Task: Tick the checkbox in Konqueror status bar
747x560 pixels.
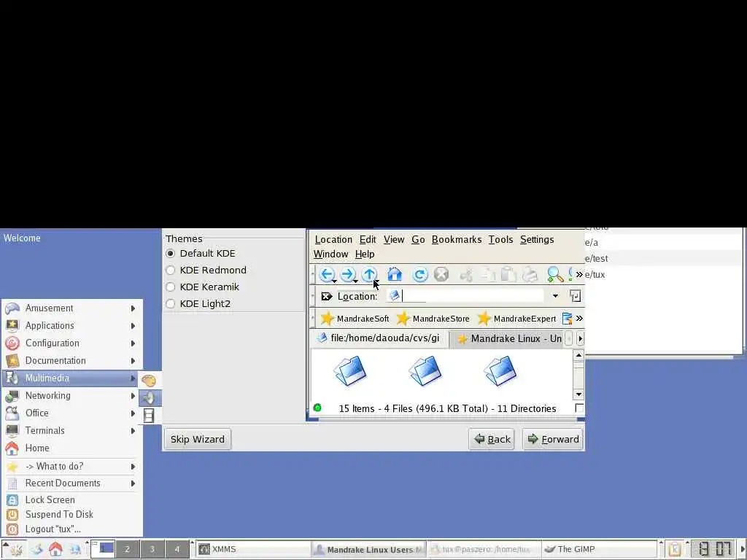Action: point(578,408)
